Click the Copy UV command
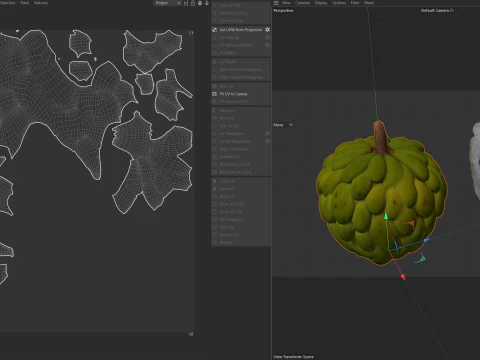Image resolution: width=480 pixels, height=360 pixels. [x=227, y=181]
